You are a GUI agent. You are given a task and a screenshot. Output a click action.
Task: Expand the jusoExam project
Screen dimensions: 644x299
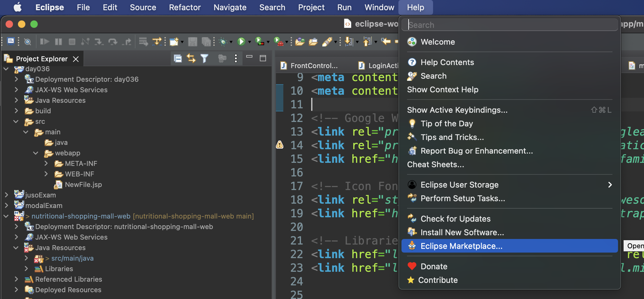6,195
